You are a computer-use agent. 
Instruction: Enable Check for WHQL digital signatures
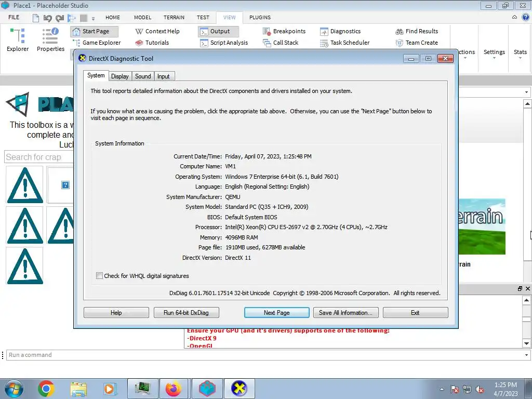[99, 276]
